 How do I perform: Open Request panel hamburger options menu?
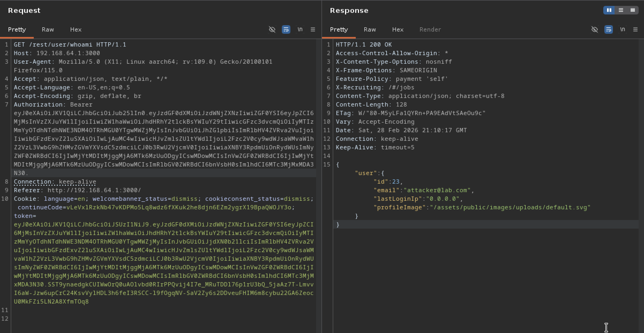point(313,29)
